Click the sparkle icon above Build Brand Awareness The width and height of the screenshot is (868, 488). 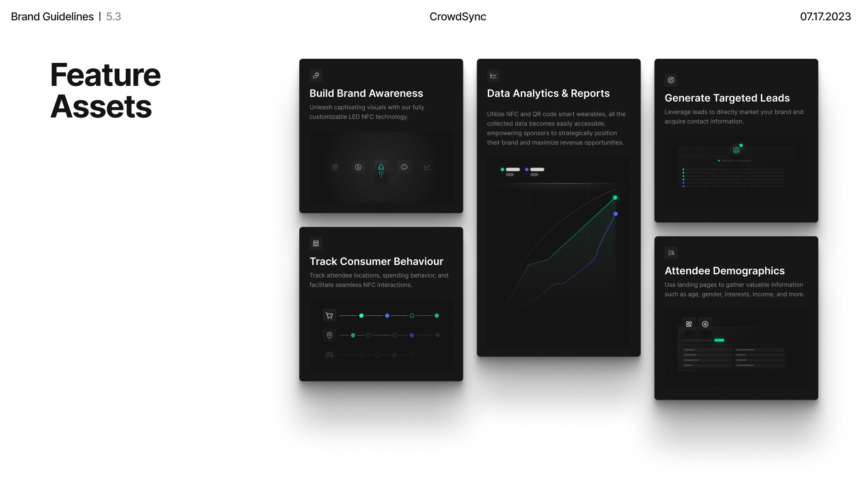(316, 75)
